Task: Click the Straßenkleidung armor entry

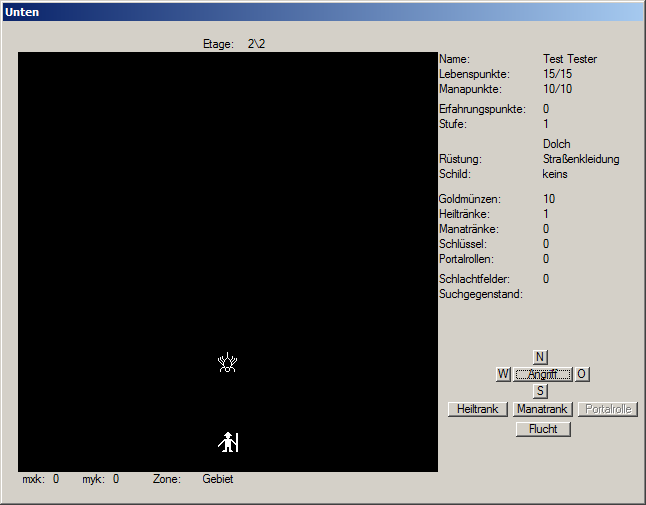Action: tap(581, 159)
